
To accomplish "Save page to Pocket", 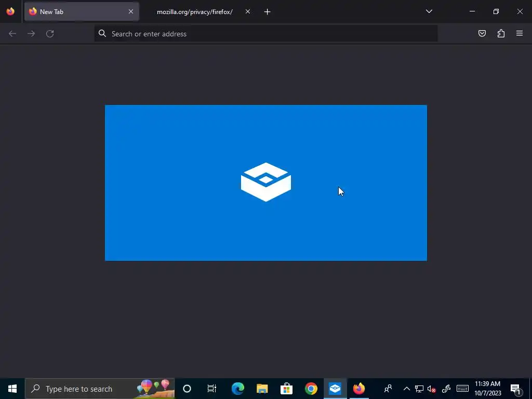I will 482,33.
